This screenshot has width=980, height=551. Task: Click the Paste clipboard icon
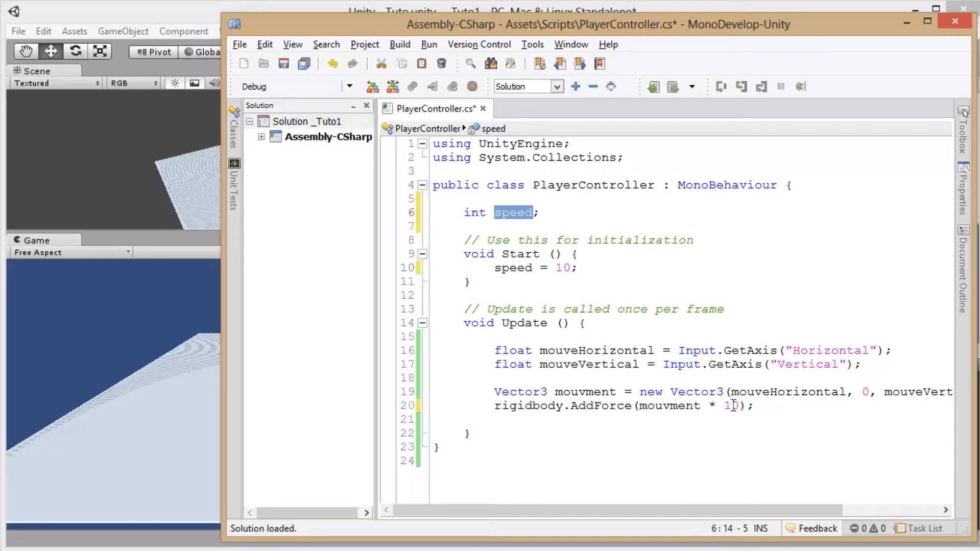pos(421,63)
